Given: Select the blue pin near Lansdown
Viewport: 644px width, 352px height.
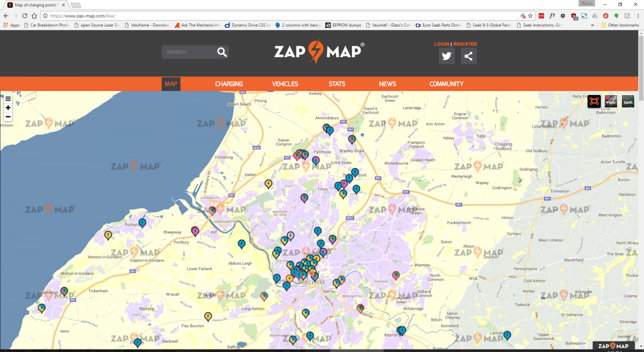Looking at the screenshot, I should pyautogui.click(x=508, y=335).
